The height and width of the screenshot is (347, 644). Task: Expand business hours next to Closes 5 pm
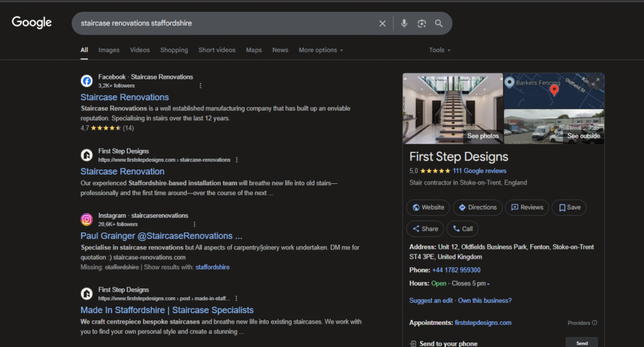point(488,283)
